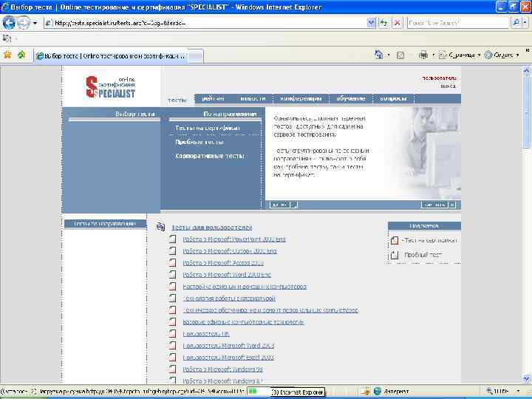The height and width of the screenshot is (399, 532).
Task: Click the SPECIALIST site logo
Action: pos(110,87)
